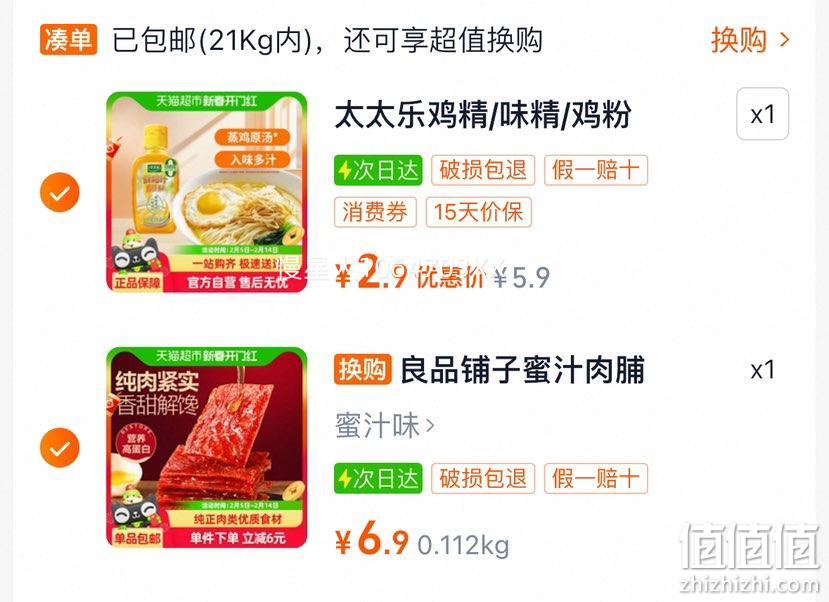The image size is (829, 602).
Task: Open the 太太乐鸡精 product thumbnail
Action: (x=207, y=192)
